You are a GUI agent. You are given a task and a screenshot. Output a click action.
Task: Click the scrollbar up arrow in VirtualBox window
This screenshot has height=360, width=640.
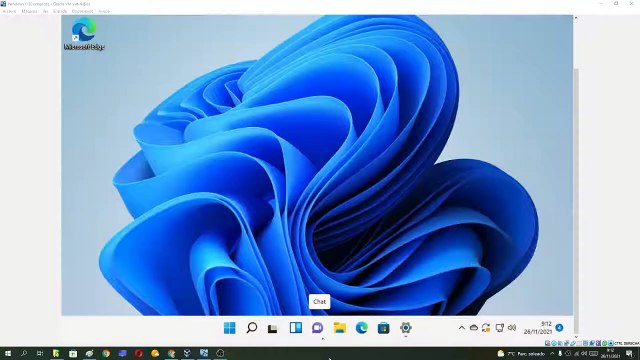pyautogui.click(x=576, y=18)
